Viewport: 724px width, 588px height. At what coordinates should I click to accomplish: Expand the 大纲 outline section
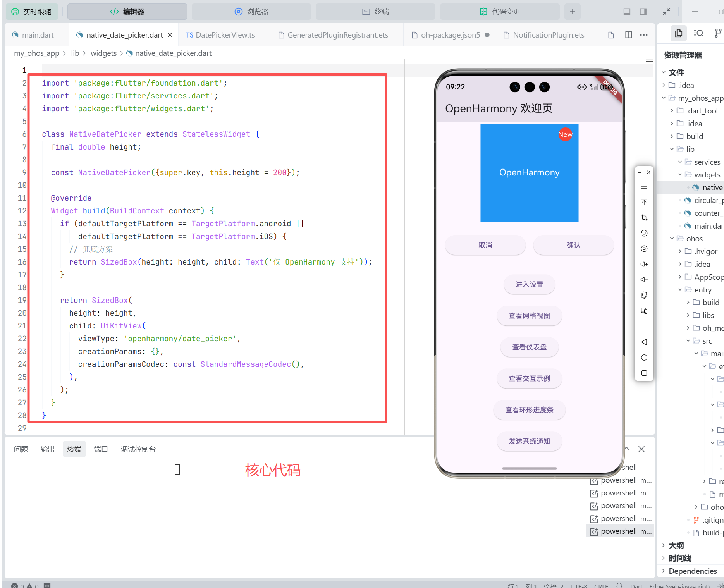pyautogui.click(x=664, y=545)
